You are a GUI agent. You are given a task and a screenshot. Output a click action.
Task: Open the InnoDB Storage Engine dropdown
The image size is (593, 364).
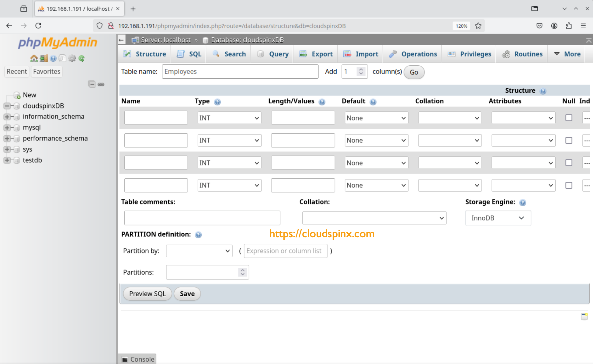[x=498, y=218]
